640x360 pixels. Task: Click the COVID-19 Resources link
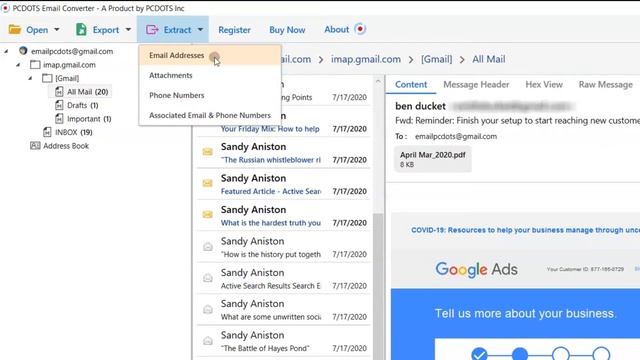point(525,230)
